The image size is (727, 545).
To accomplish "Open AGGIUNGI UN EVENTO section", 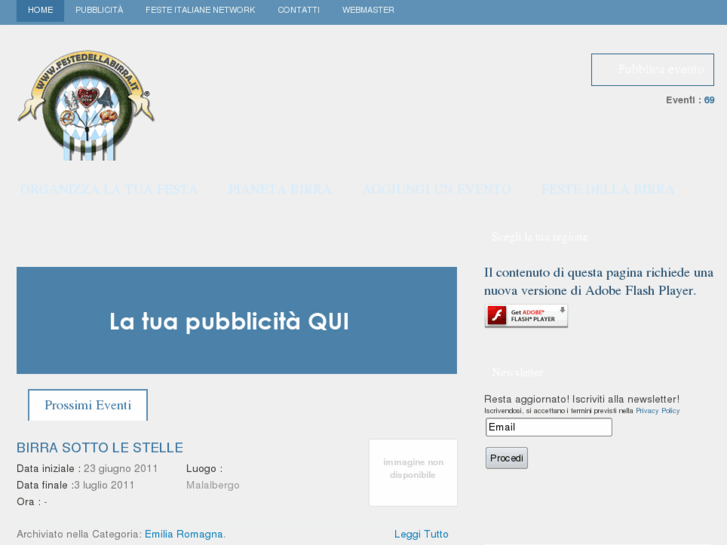I will coord(436,189).
